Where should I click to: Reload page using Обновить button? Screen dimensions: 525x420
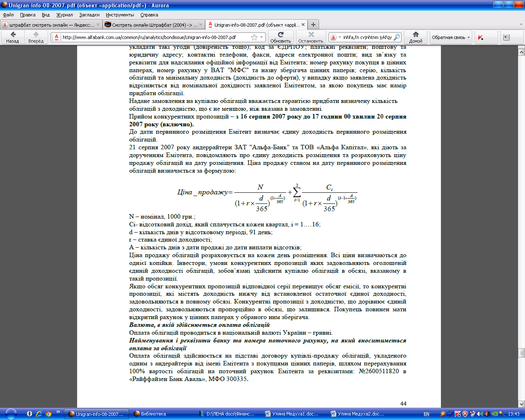point(281,37)
